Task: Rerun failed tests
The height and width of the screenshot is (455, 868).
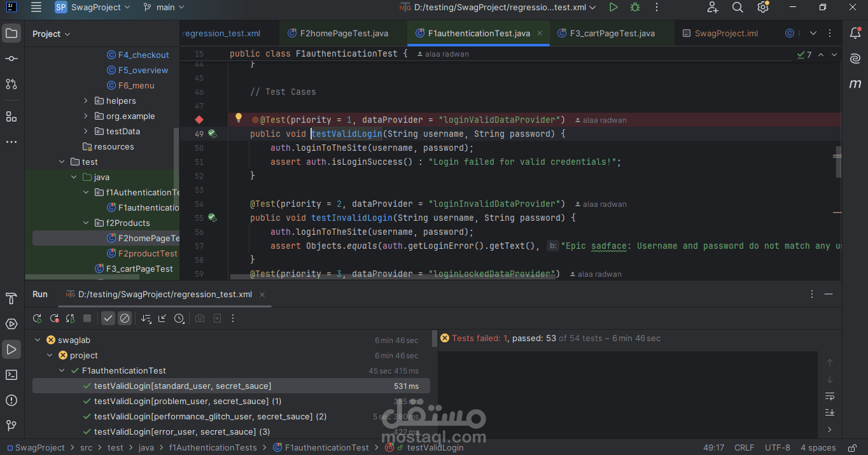Action: (54, 318)
